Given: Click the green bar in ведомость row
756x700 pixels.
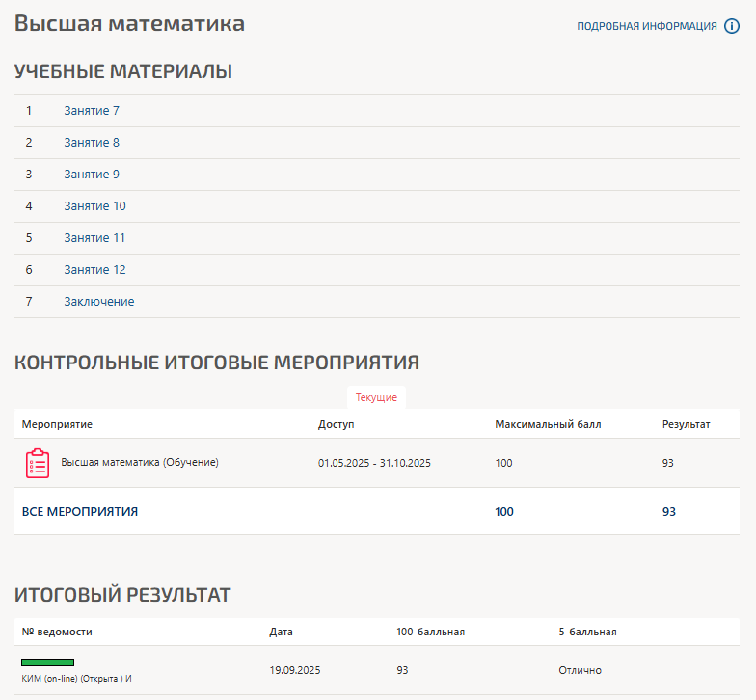Looking at the screenshot, I should (x=48, y=662).
